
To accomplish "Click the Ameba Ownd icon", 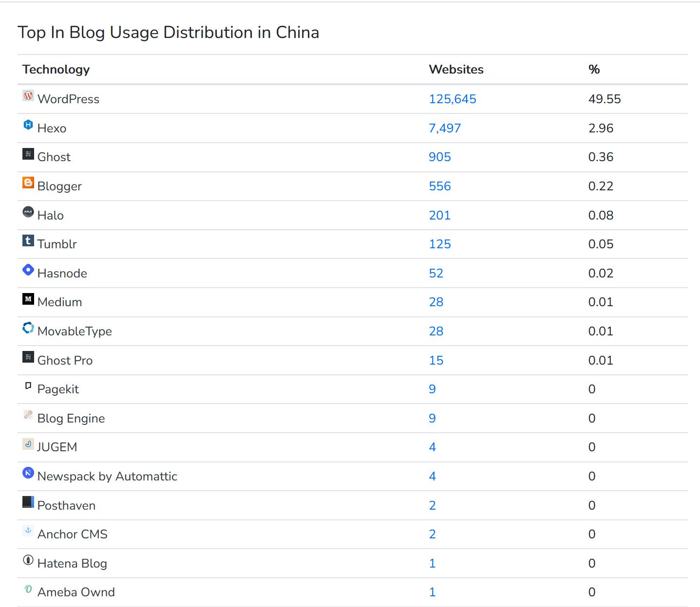I will point(28,589).
